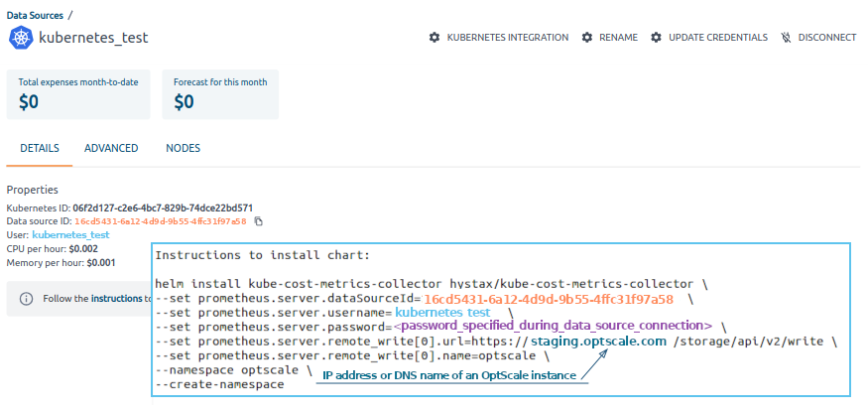Click the helm install command line

coord(432,284)
